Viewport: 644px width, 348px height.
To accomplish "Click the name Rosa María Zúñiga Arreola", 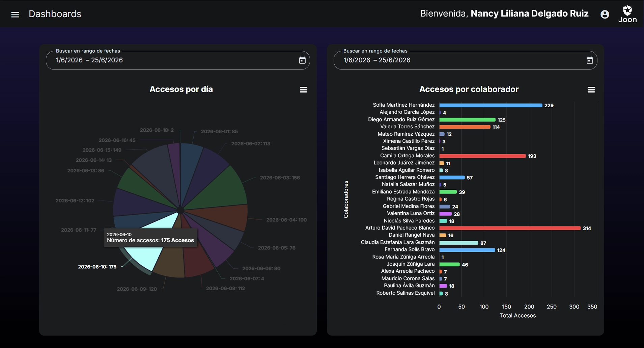I will click(403, 257).
